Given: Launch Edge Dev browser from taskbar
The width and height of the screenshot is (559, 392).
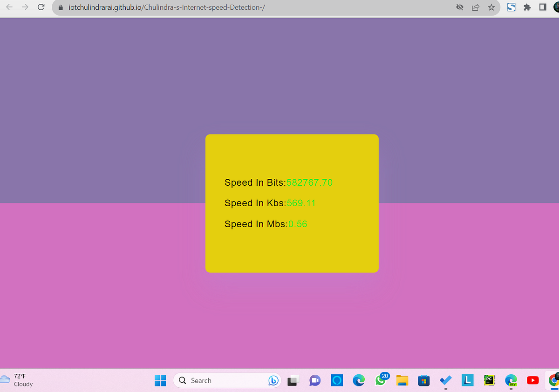Looking at the screenshot, I should [x=511, y=380].
